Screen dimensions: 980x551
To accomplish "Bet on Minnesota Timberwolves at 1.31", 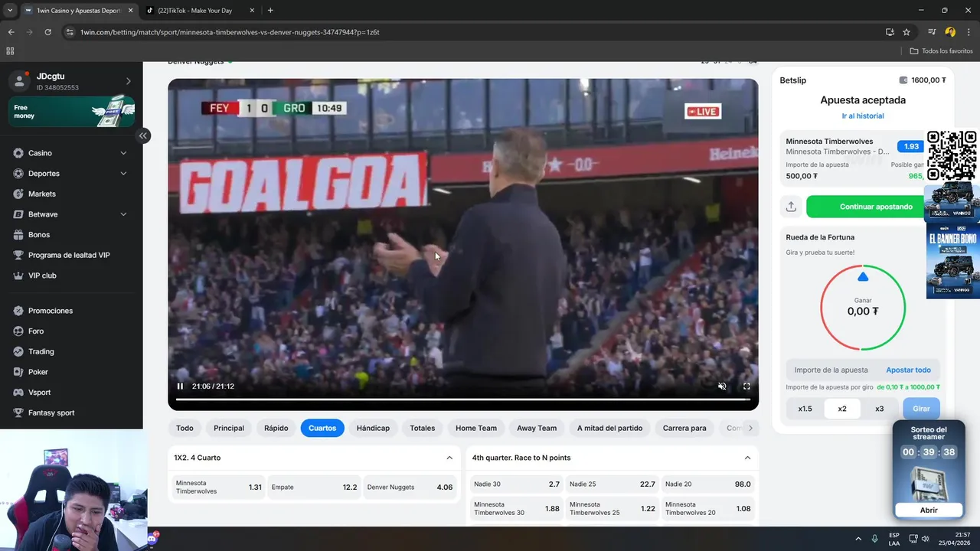I will click(218, 487).
